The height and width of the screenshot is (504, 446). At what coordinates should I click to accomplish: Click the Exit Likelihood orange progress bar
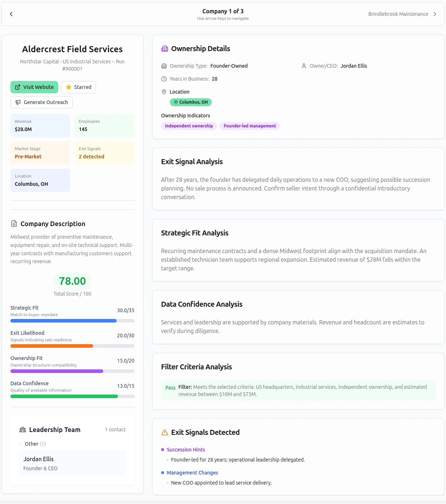coord(72,346)
